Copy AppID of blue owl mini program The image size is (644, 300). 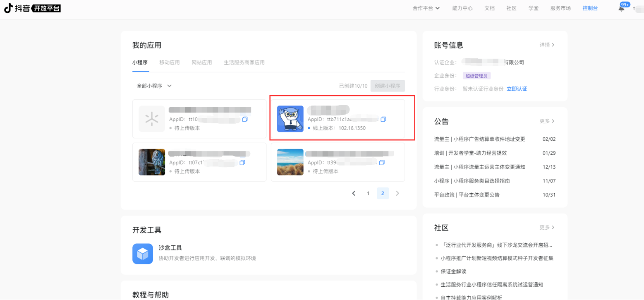point(383,119)
